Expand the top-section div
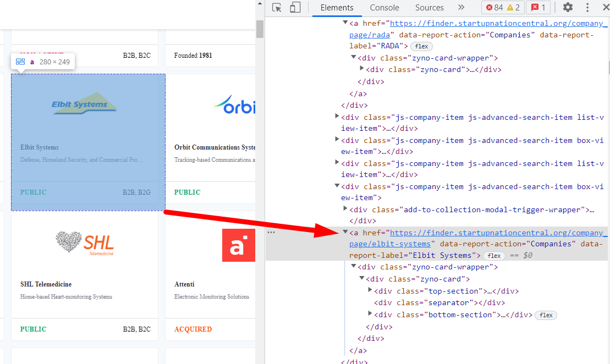The height and width of the screenshot is (364, 610). 370,290
